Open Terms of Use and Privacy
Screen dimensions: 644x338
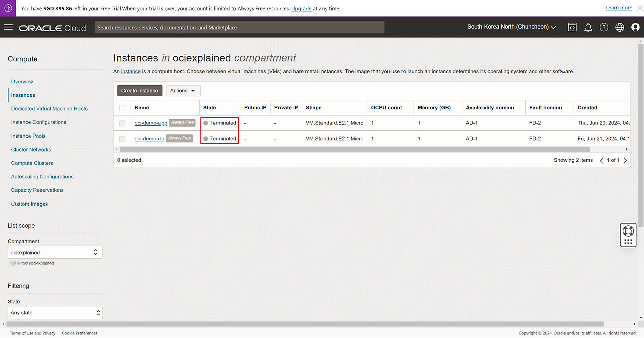[33, 333]
